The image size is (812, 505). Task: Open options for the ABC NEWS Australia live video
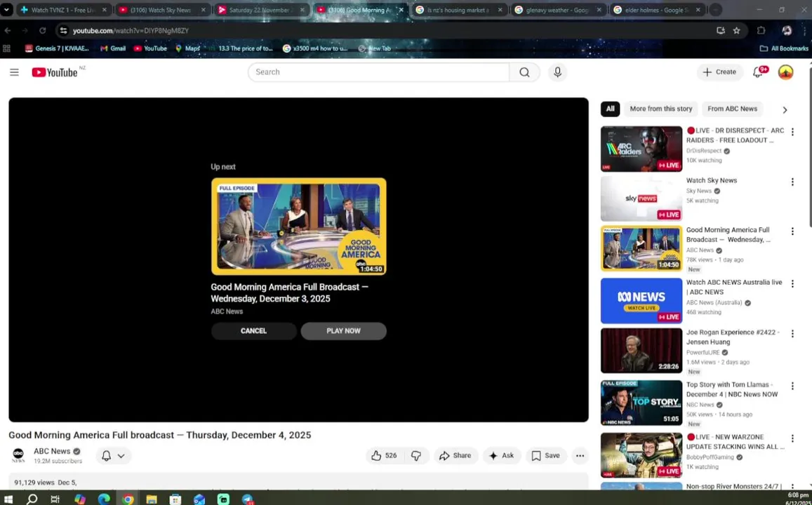pos(792,283)
